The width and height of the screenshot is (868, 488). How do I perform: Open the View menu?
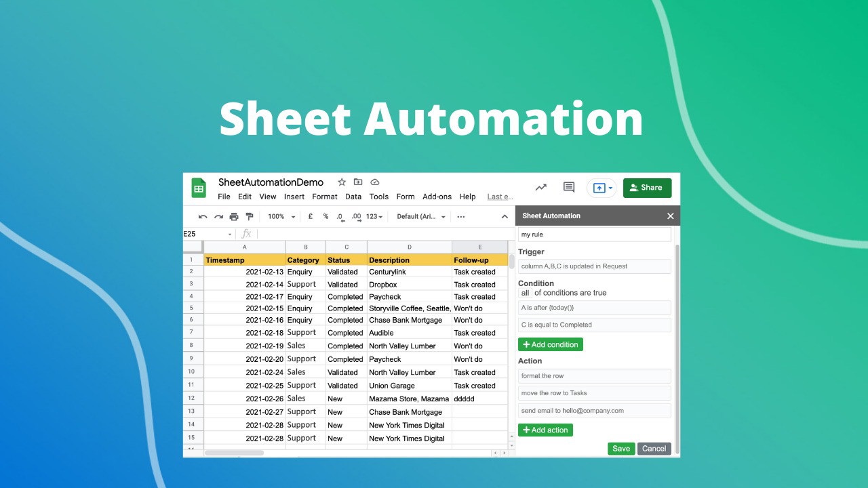point(268,197)
